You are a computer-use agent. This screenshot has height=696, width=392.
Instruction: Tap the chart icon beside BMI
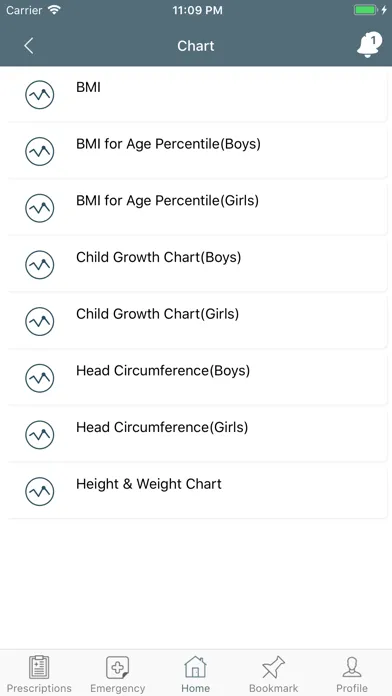point(40,95)
